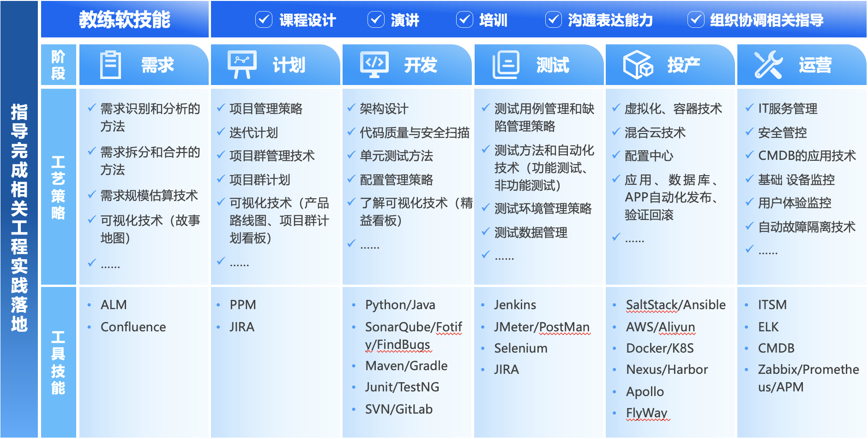
Task: Click the text 需求识别和分析的方法
Action: pos(151,117)
